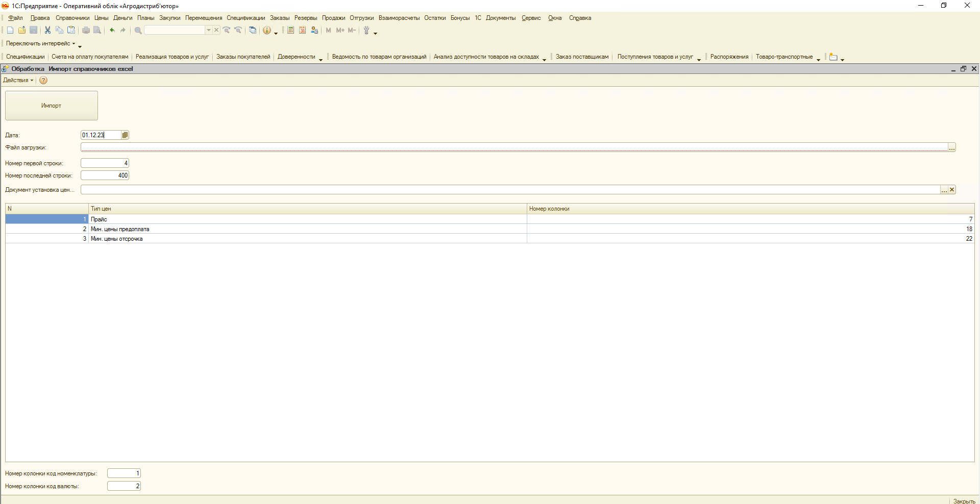Click the New document toolbar icon

pyautogui.click(x=10, y=31)
